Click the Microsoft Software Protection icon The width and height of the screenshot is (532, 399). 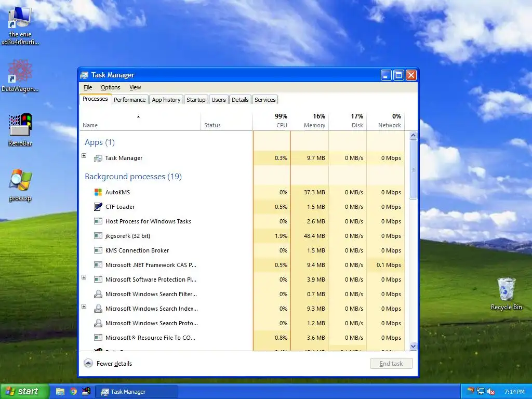[98, 280]
